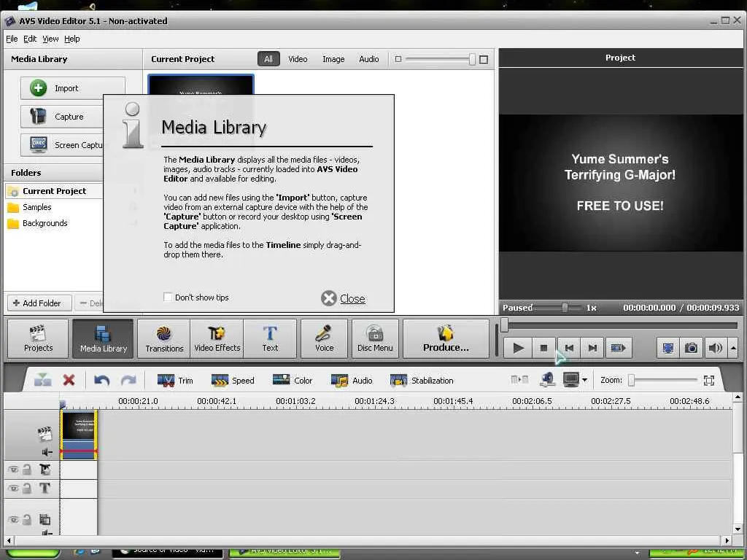Select the video clip on the timeline
The width and height of the screenshot is (747, 560).
pyautogui.click(x=79, y=435)
